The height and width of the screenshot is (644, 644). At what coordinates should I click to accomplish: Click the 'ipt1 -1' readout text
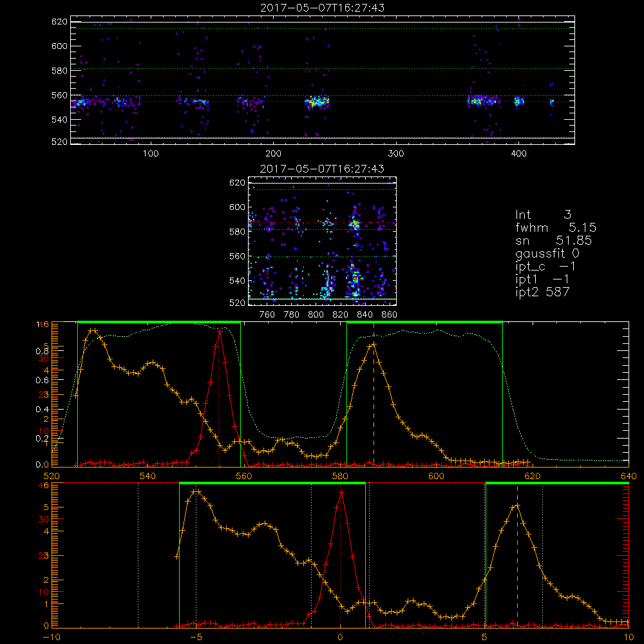(x=542, y=279)
